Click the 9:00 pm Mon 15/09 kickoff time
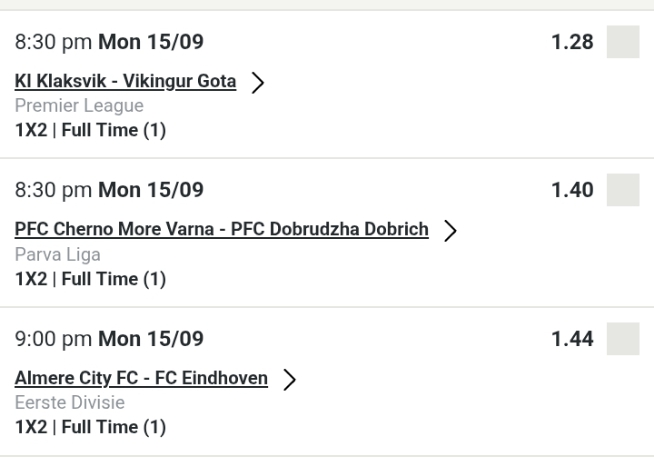654x473 pixels. click(x=109, y=339)
